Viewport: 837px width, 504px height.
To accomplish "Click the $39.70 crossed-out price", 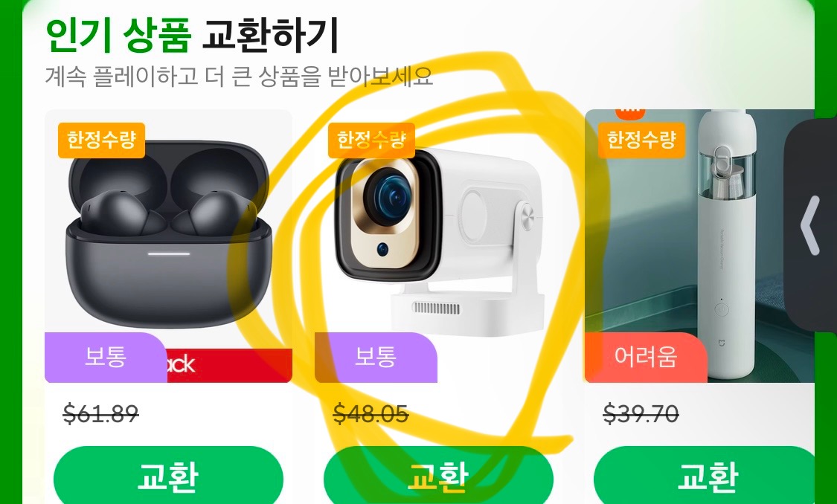I will click(641, 413).
